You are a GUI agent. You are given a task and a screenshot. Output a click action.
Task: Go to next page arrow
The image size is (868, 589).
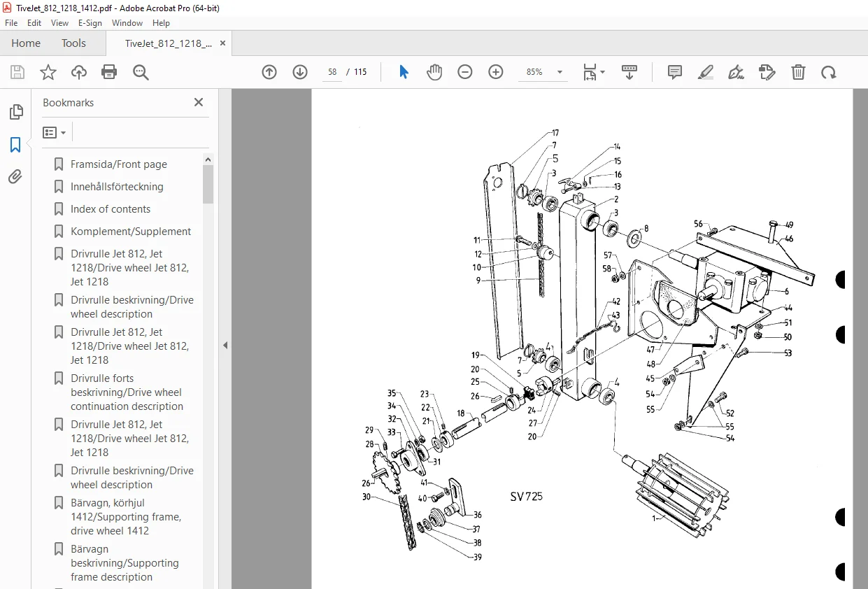coord(300,72)
